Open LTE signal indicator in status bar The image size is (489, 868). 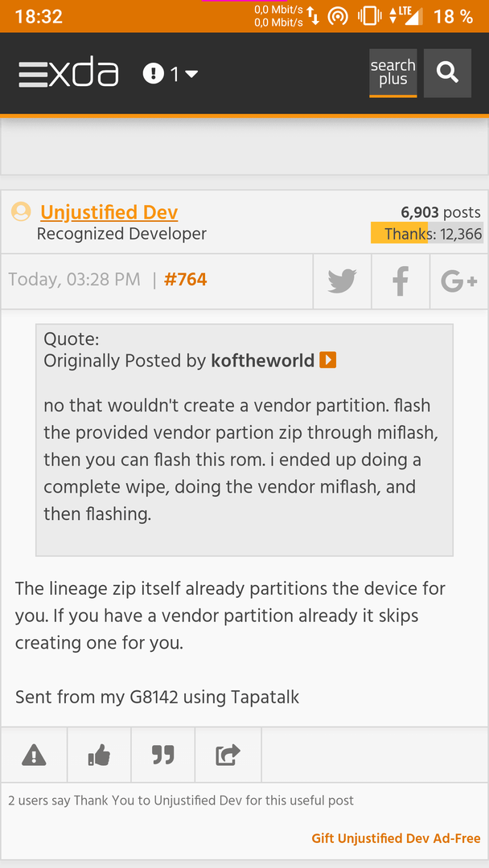coord(406,17)
